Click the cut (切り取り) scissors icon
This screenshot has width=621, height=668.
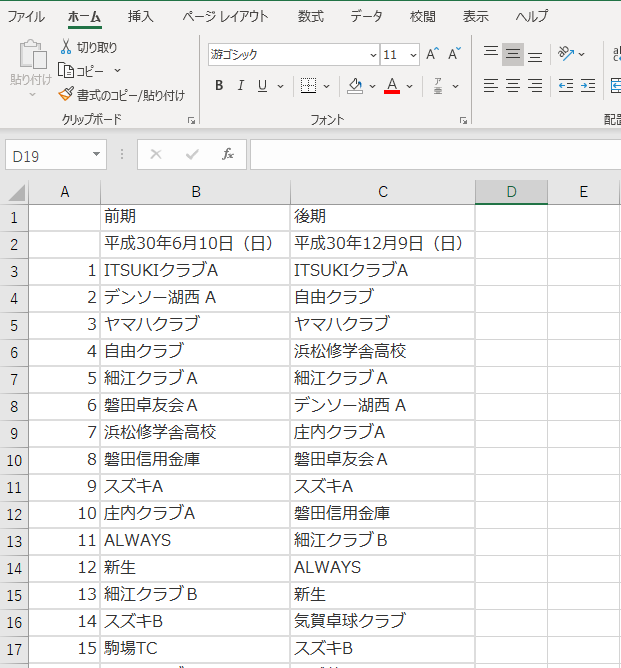(66, 47)
